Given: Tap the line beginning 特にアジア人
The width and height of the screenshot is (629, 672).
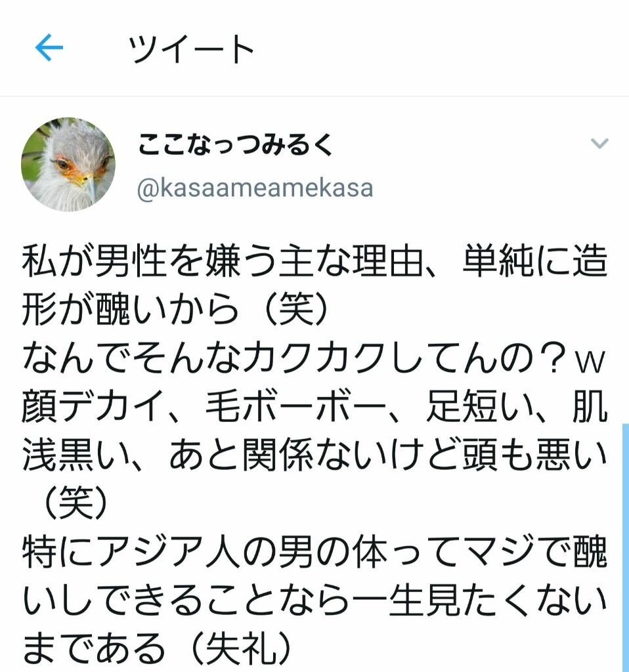Looking at the screenshot, I should click(x=314, y=551).
